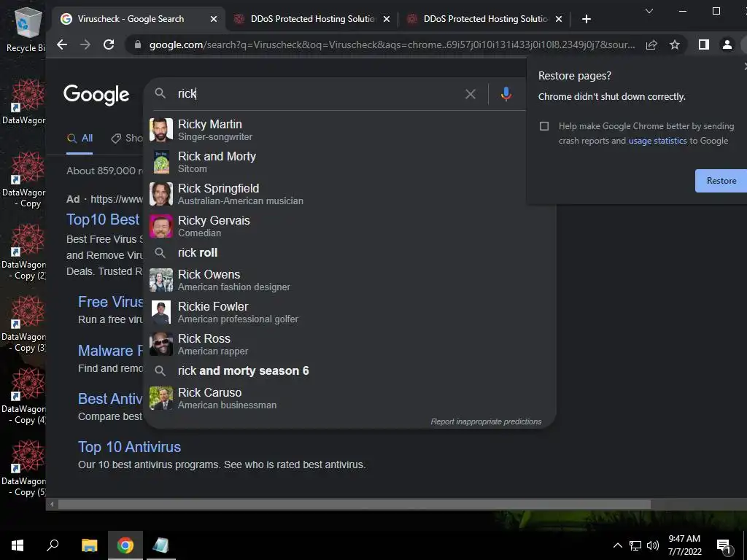Close the first DDoS Protected Hosting tab

387,19
